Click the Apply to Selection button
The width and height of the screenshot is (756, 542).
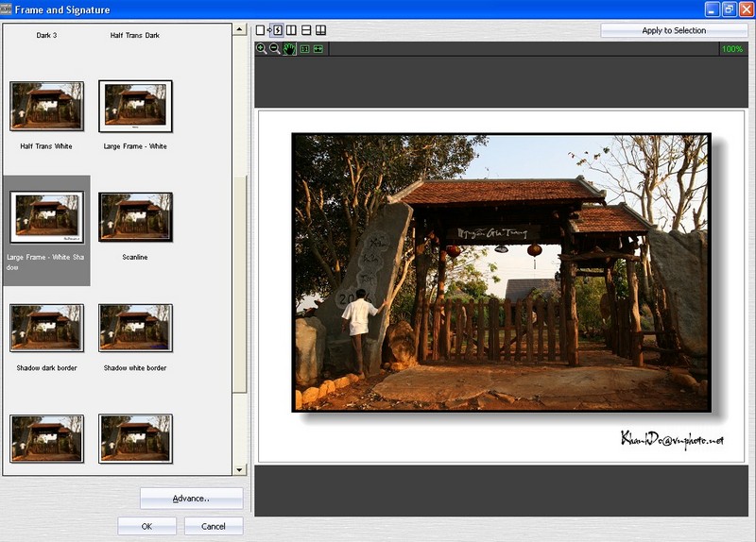[x=674, y=30]
